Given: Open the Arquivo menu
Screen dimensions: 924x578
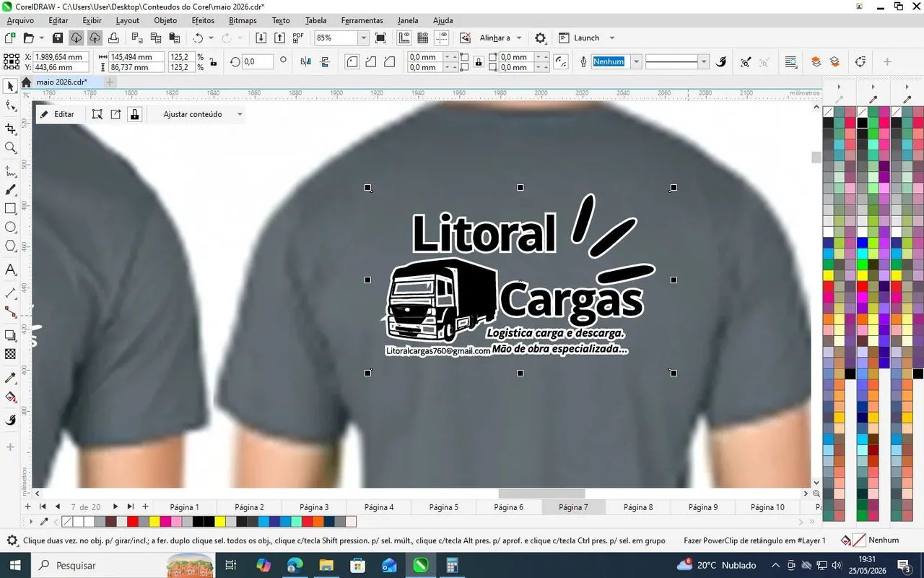Looking at the screenshot, I should (x=20, y=20).
